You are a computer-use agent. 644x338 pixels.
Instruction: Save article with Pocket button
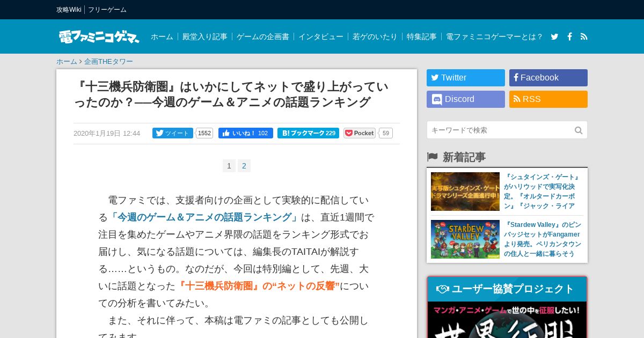[360, 133]
